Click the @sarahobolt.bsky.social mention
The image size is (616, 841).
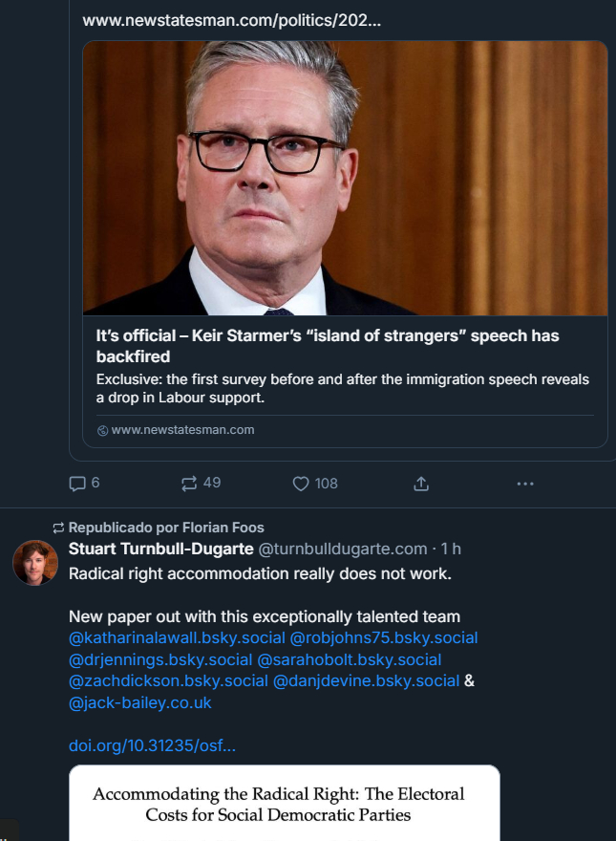pos(350,659)
